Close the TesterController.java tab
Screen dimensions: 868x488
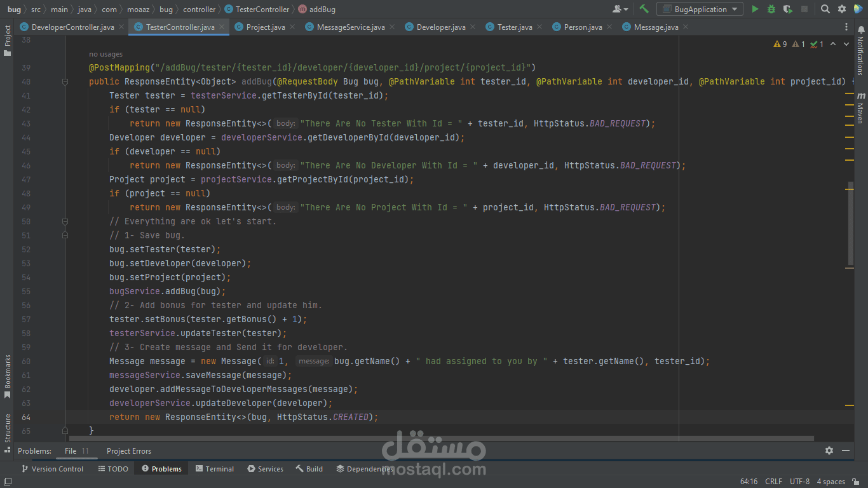(x=222, y=27)
